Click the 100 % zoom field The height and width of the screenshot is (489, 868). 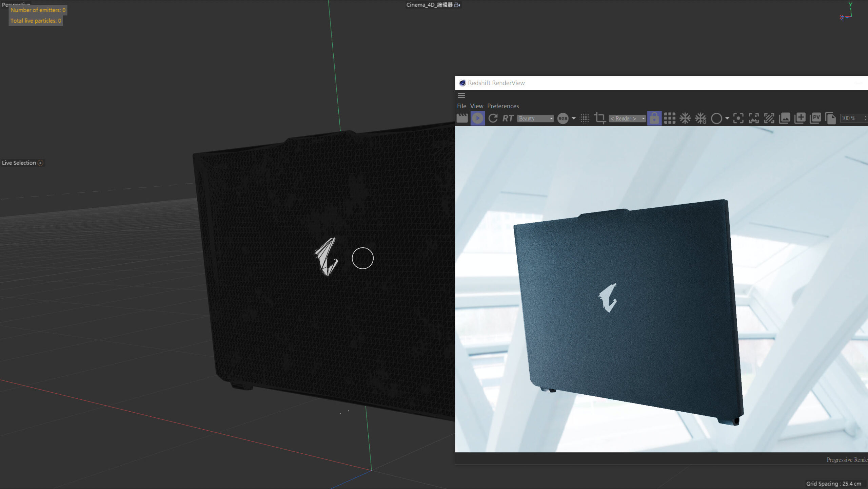point(850,118)
